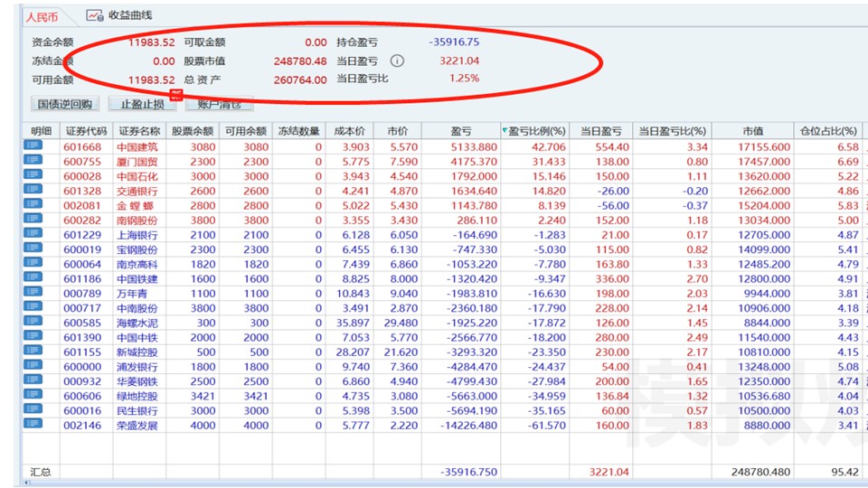Open detail icon for 绿地控股 row
868x488 pixels.
click(33, 395)
